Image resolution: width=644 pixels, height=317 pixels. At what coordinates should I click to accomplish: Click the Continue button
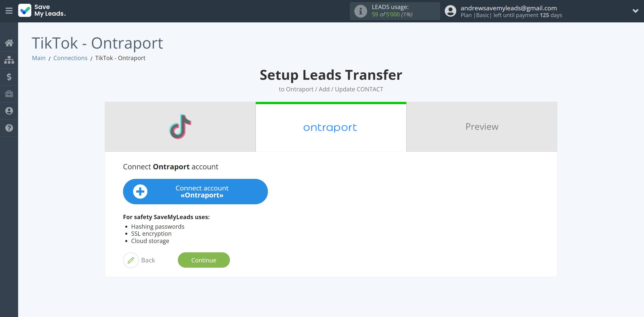204,260
